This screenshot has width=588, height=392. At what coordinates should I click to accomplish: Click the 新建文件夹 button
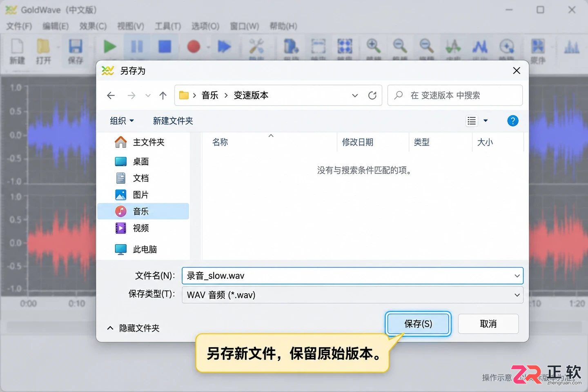tap(173, 121)
